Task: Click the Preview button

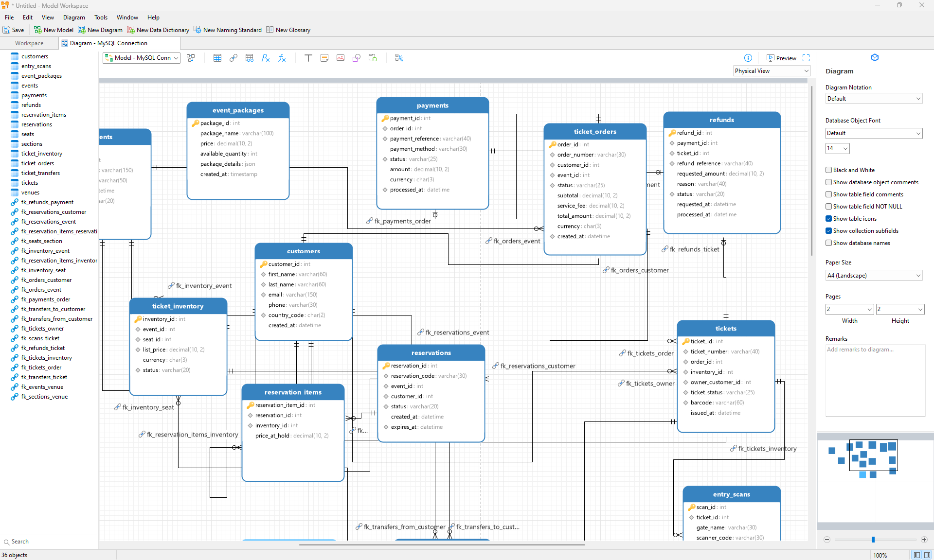Action: click(782, 58)
